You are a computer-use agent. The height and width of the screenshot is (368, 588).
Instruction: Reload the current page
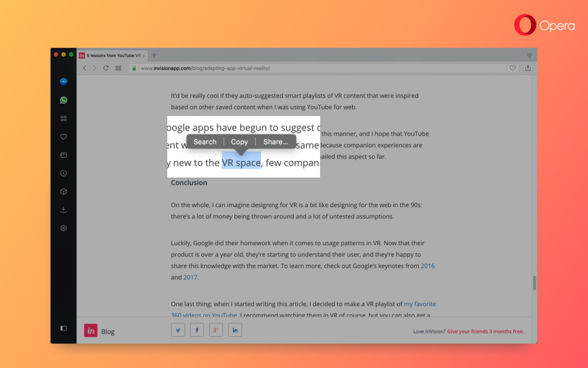click(106, 68)
